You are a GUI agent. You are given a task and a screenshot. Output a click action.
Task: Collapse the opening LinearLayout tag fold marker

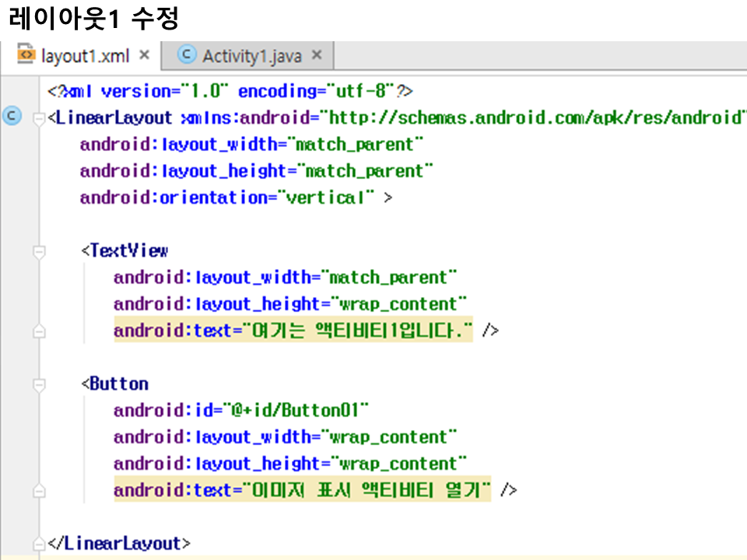tap(38, 119)
